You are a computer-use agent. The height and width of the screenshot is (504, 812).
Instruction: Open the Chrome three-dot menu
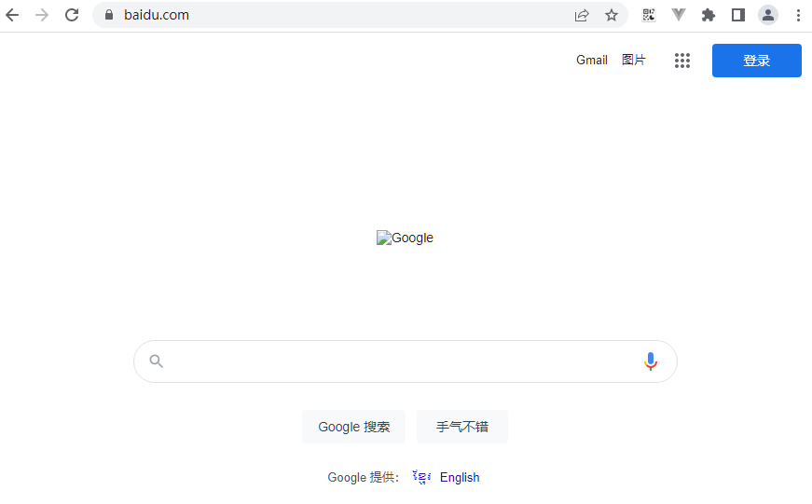tap(798, 15)
